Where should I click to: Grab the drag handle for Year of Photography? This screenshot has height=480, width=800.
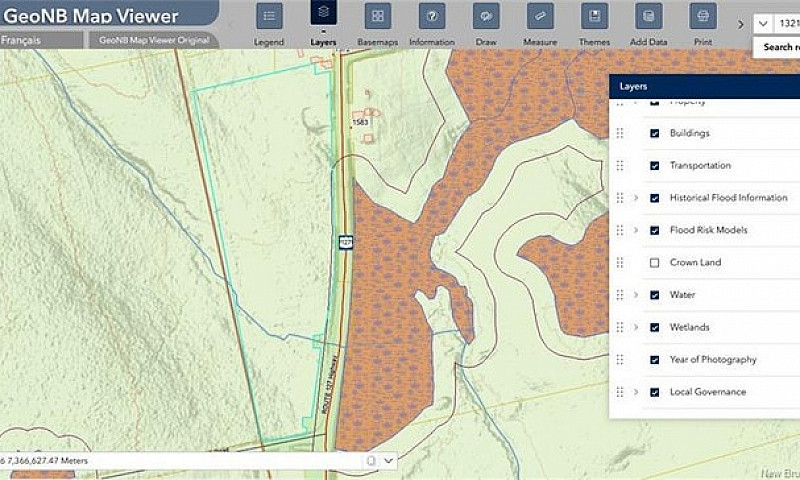click(x=620, y=360)
